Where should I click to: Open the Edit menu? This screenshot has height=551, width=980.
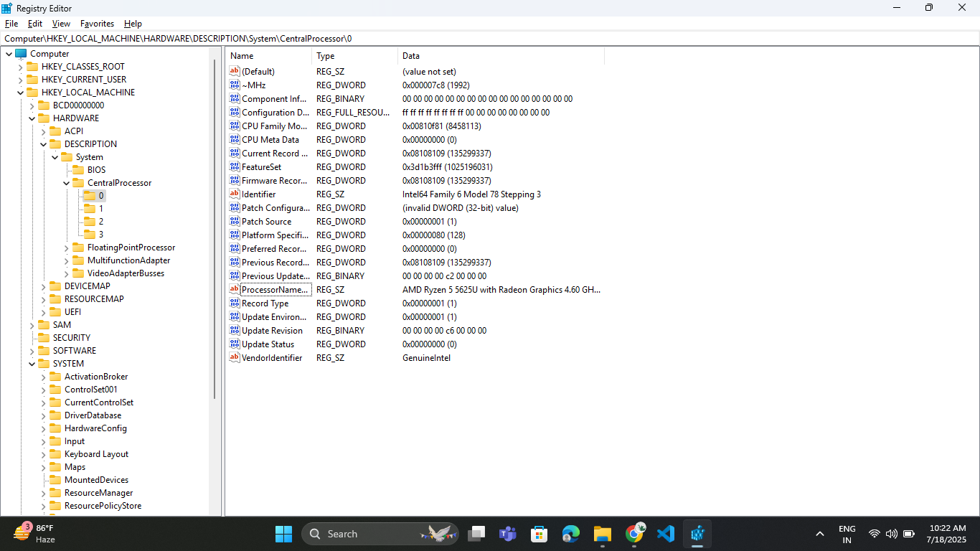pyautogui.click(x=34, y=23)
